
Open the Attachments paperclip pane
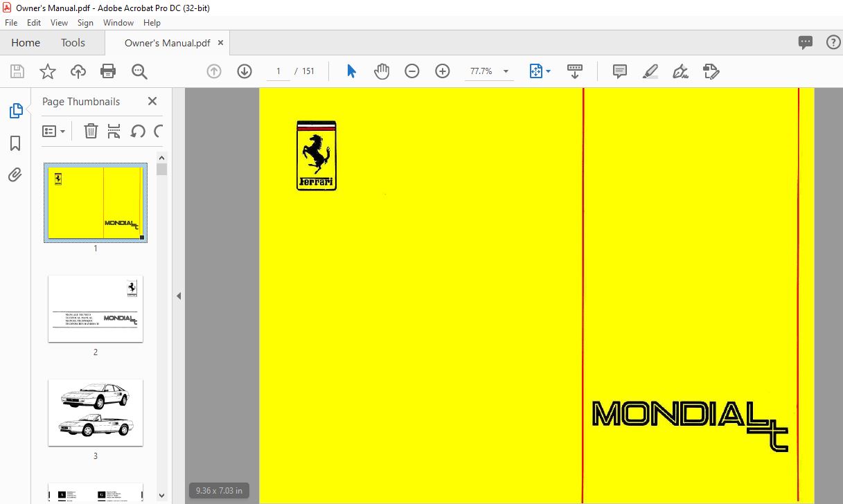pos(15,174)
